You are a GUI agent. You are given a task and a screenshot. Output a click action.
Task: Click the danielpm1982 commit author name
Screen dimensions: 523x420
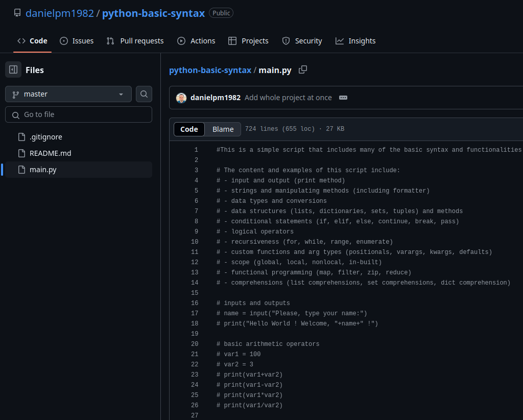coord(216,98)
